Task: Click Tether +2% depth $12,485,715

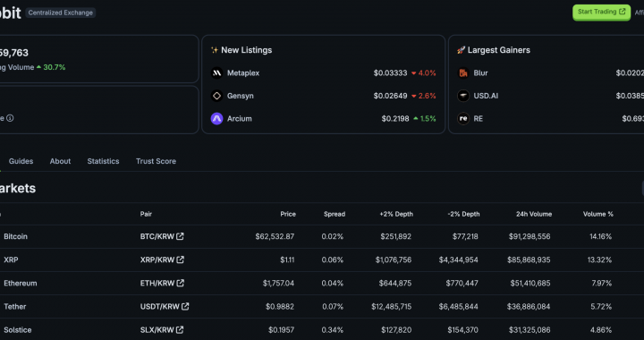Action: click(x=392, y=306)
